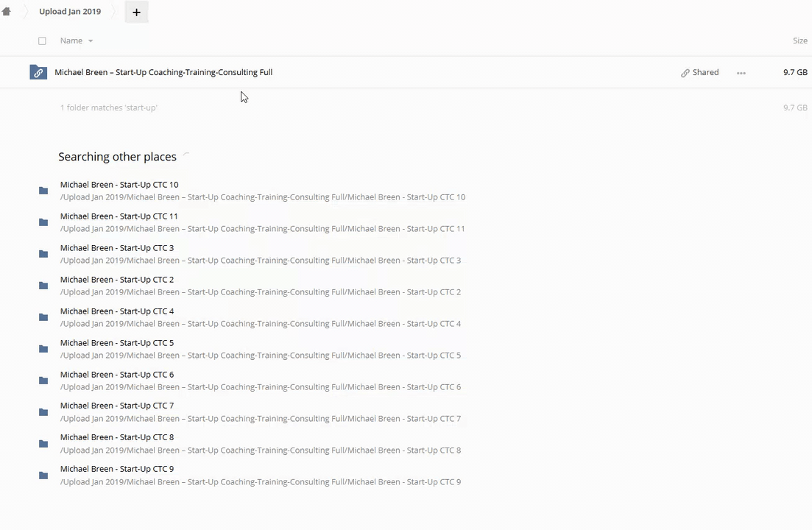Open the Start-Up CTC 11 search result
The image size is (812, 530).
coord(119,216)
